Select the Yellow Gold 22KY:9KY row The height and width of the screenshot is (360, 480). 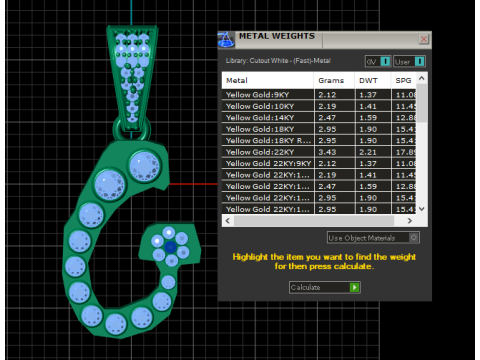point(319,164)
